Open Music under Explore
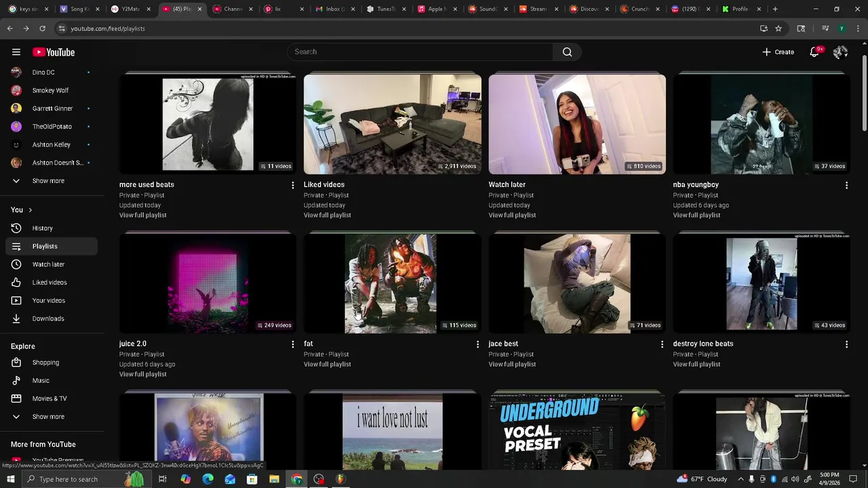This screenshot has width=868, height=488. click(52, 381)
